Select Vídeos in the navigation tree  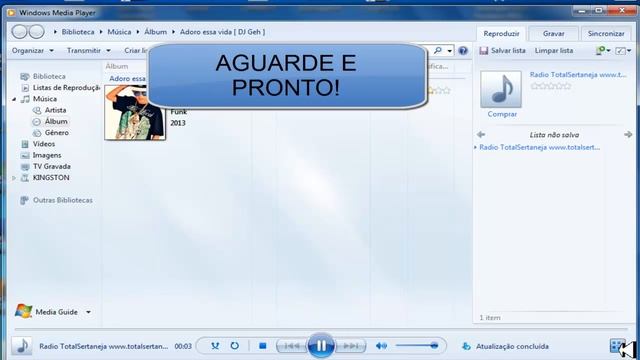pos(44,144)
